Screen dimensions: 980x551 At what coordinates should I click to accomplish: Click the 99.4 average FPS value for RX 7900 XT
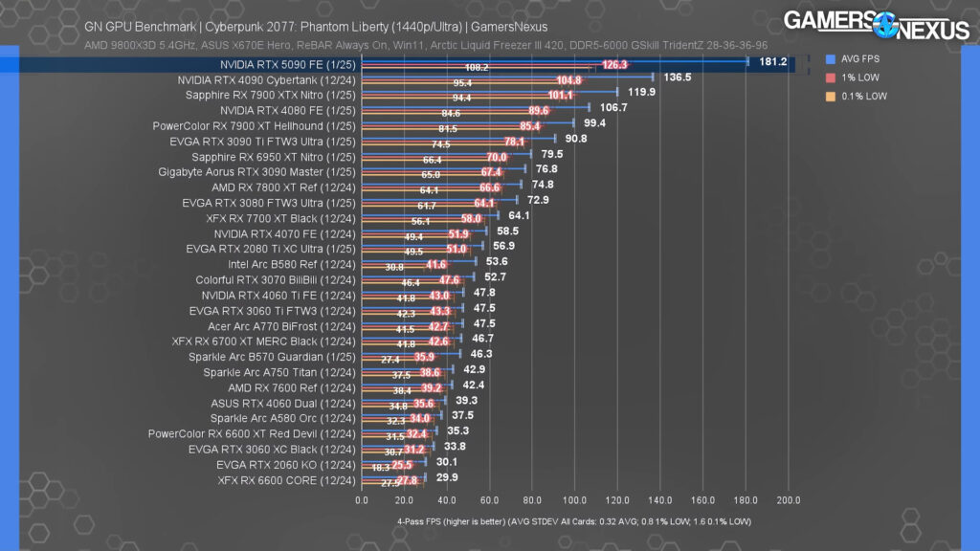pos(595,123)
